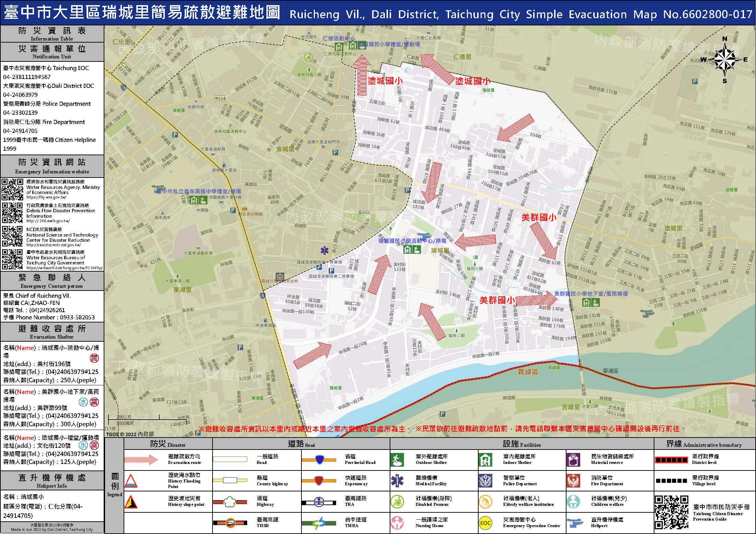756x534 pixels.
Task: Click Dali District EOC number 04-24063979
Action: (20, 95)
